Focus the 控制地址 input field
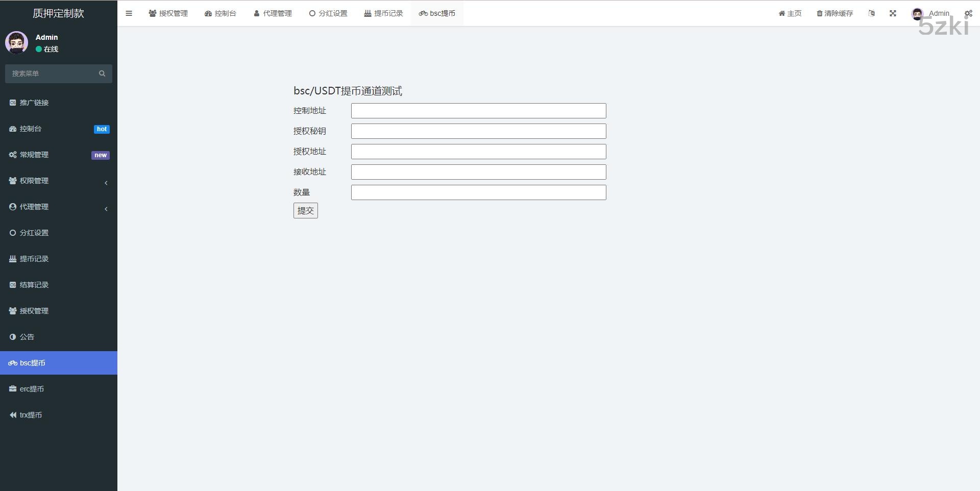 (478, 111)
